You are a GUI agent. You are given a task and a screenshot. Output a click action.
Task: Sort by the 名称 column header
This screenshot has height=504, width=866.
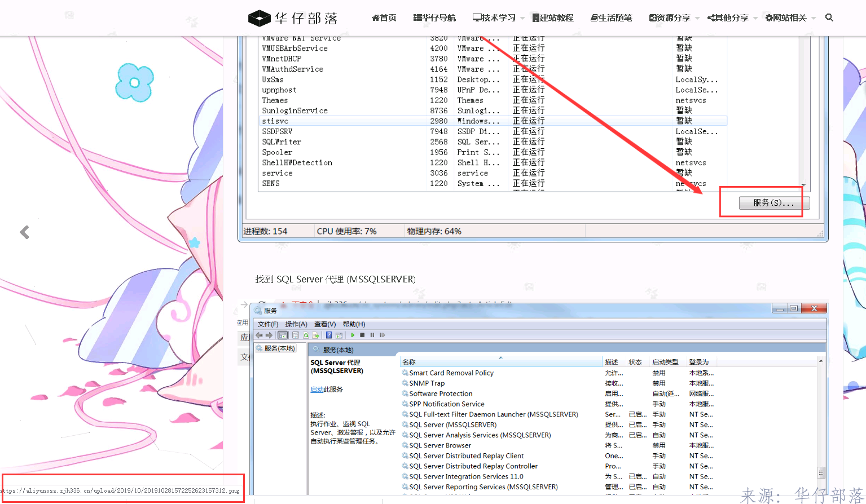(x=501, y=362)
